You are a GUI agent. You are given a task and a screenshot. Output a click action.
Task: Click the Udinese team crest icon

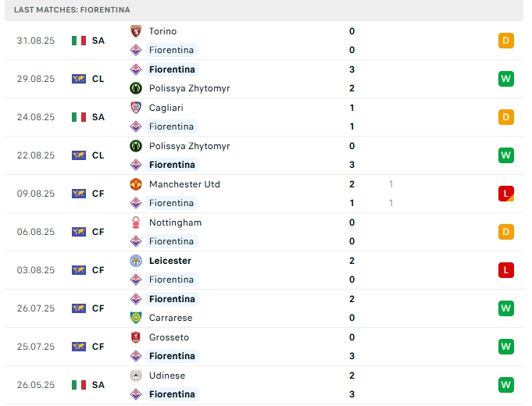[135, 376]
